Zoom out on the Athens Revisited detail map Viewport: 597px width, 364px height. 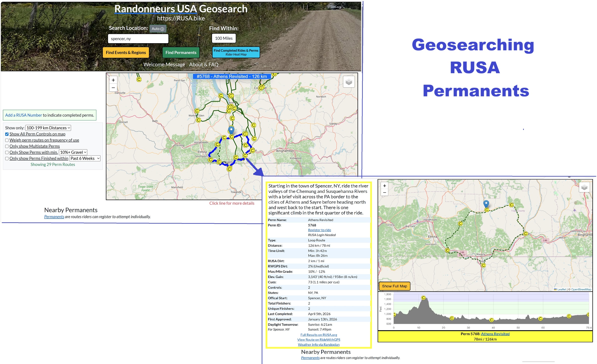pyautogui.click(x=384, y=193)
